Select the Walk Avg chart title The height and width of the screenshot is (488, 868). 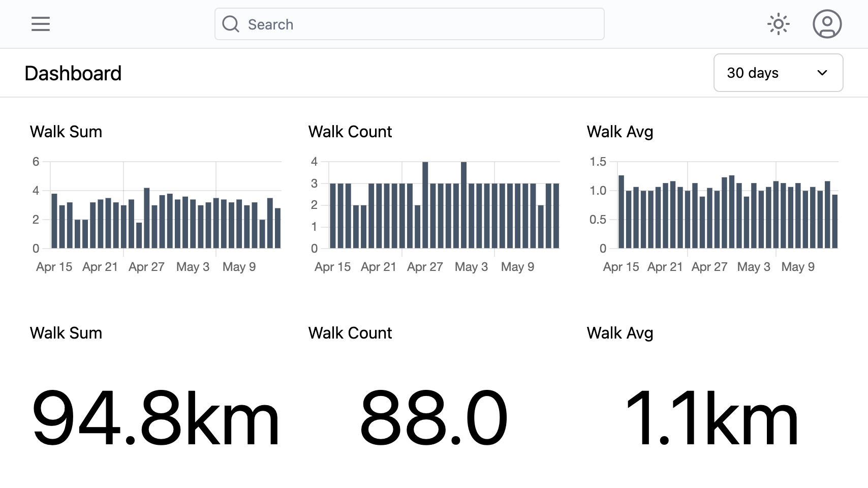click(x=620, y=132)
